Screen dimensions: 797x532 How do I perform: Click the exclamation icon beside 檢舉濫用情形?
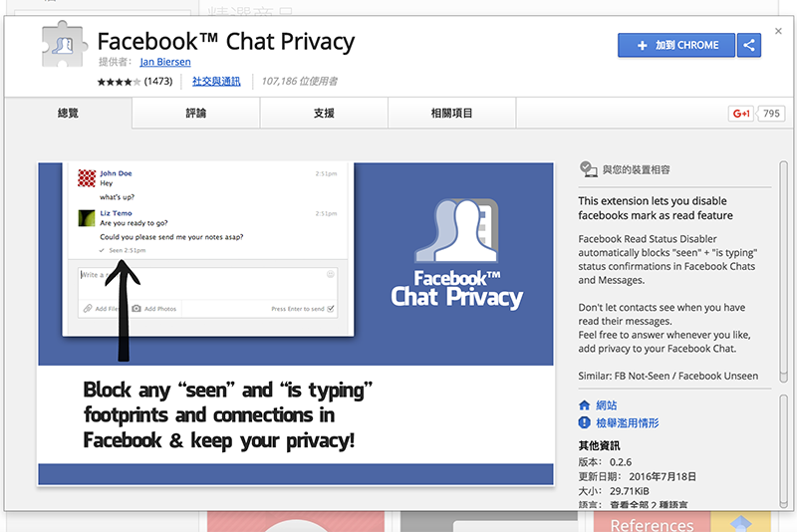pos(585,422)
